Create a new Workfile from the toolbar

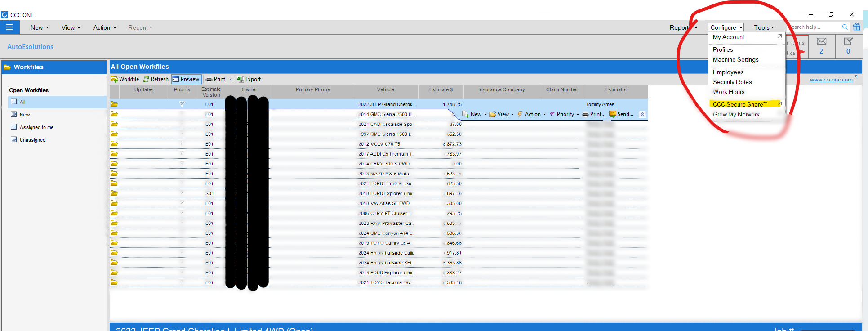tap(125, 79)
